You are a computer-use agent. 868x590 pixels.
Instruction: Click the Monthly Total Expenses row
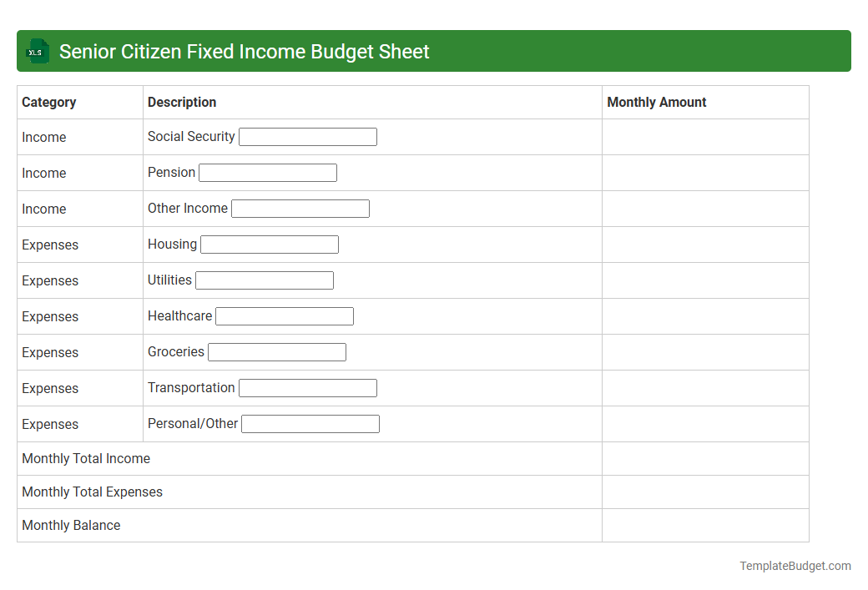[x=92, y=492]
